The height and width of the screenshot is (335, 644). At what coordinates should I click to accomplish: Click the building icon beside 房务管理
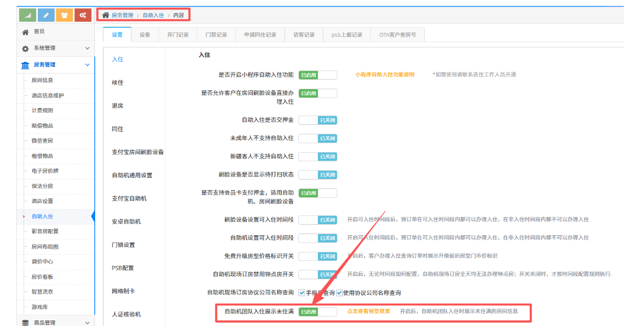(x=25, y=65)
